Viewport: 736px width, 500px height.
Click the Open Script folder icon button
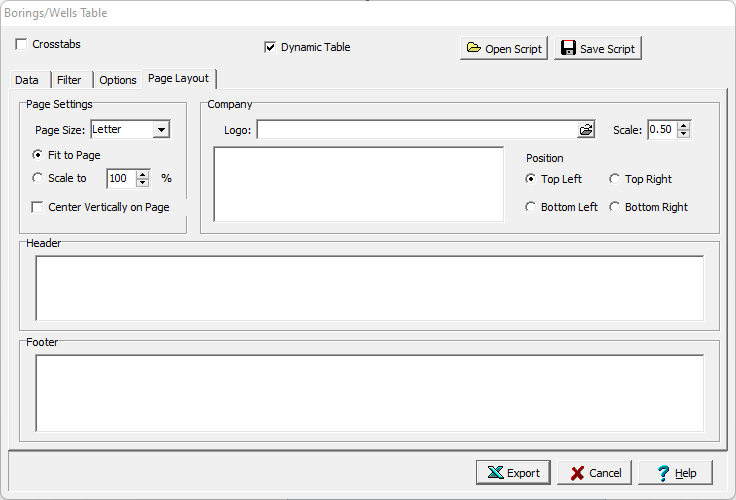click(x=504, y=49)
